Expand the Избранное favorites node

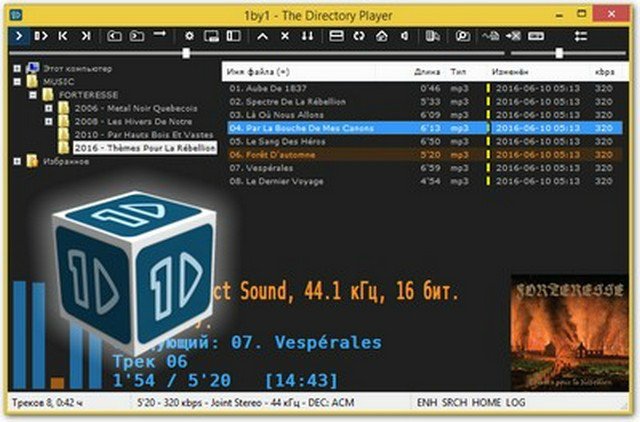click(18, 160)
